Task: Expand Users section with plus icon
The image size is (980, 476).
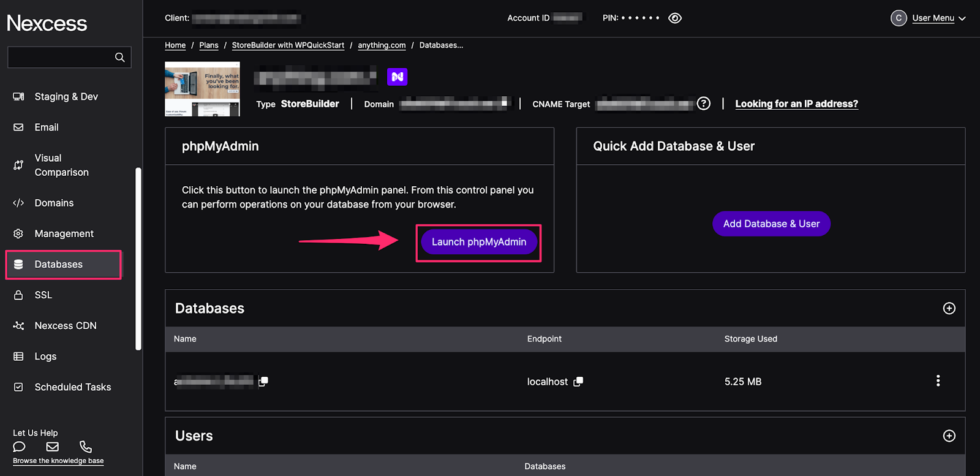Action: (949, 436)
